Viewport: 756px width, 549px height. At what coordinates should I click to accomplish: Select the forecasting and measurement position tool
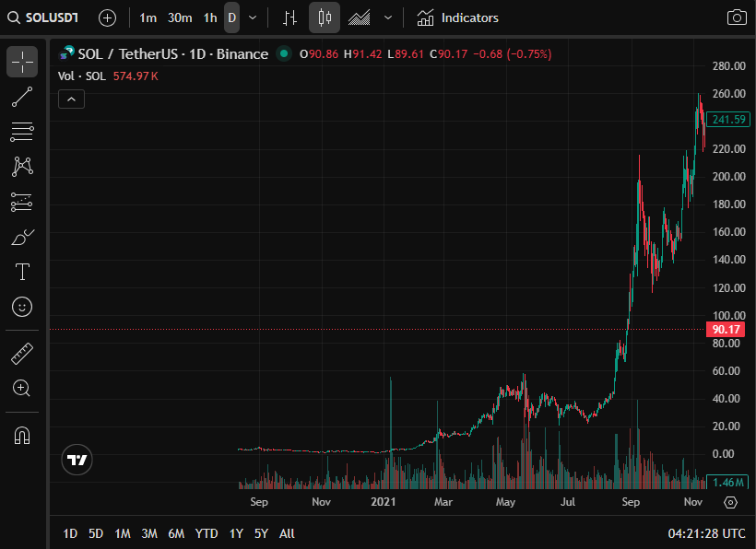pyautogui.click(x=22, y=203)
